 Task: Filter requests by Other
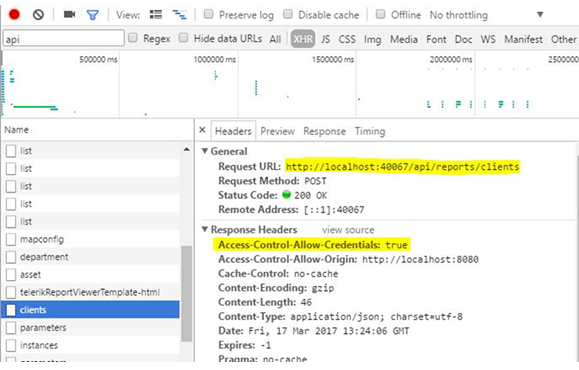coord(564,39)
